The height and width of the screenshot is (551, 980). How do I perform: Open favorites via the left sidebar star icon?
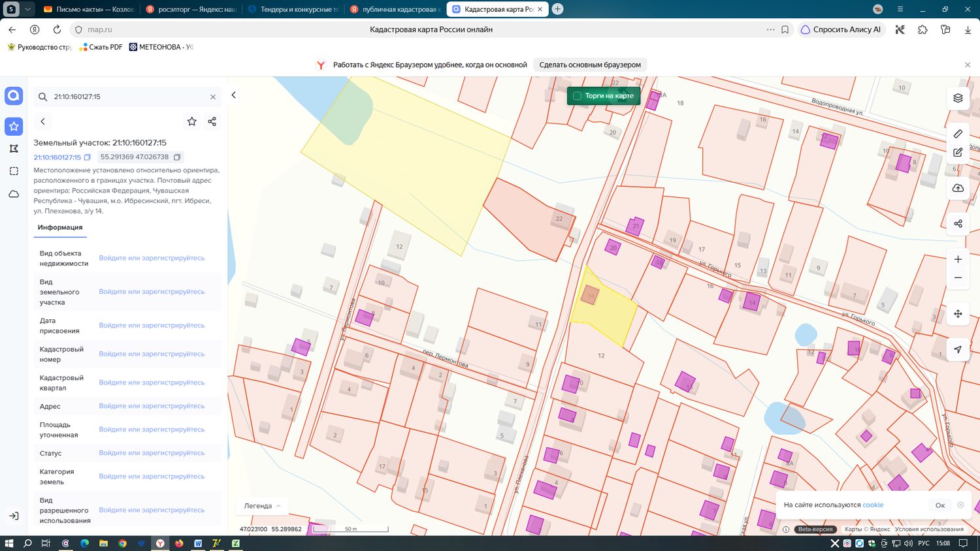point(14,126)
